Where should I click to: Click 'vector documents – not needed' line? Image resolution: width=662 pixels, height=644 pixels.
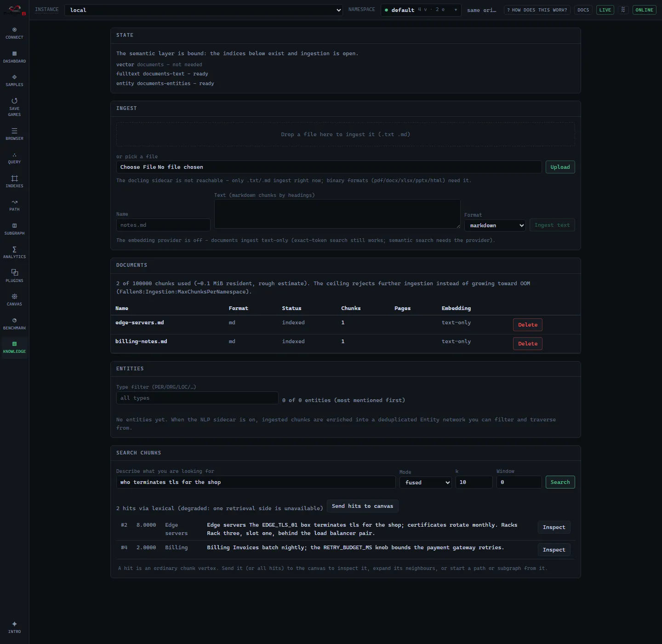point(159,64)
